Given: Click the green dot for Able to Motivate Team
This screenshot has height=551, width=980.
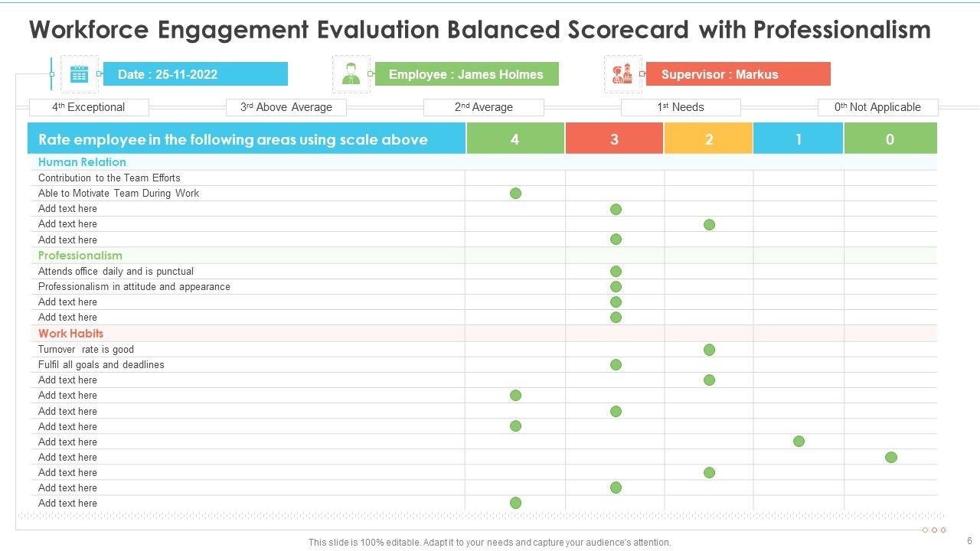Looking at the screenshot, I should (x=515, y=194).
